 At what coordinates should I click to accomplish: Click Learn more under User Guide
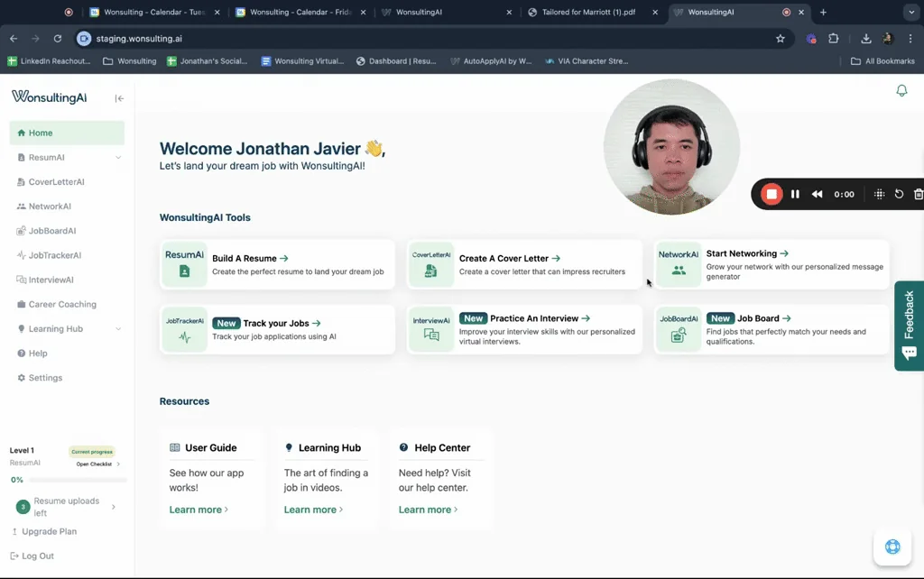point(199,510)
